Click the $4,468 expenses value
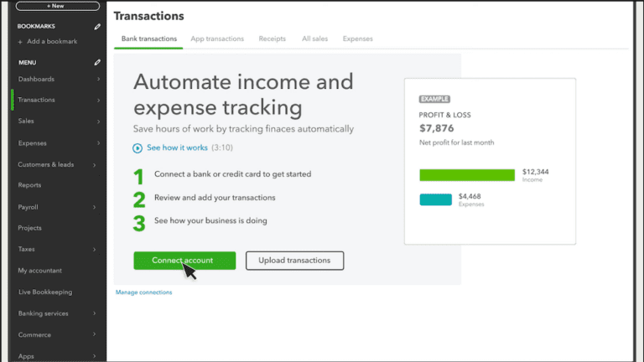This screenshot has width=644, height=362. coord(470,196)
